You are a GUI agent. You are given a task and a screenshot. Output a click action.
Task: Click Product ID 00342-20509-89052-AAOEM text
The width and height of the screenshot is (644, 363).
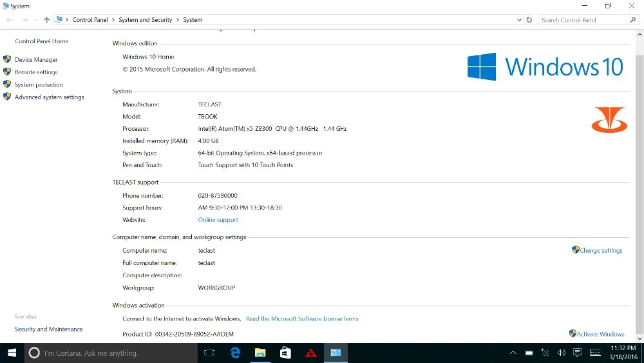pyautogui.click(x=178, y=334)
